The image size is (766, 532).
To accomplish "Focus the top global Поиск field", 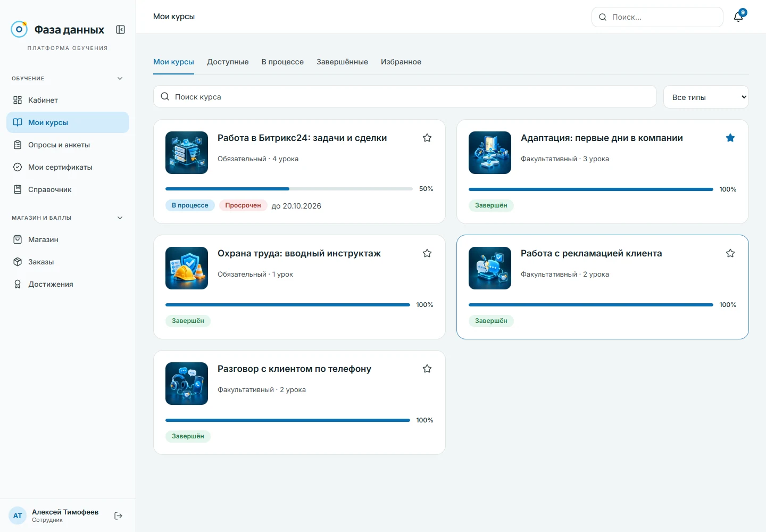I will [657, 17].
